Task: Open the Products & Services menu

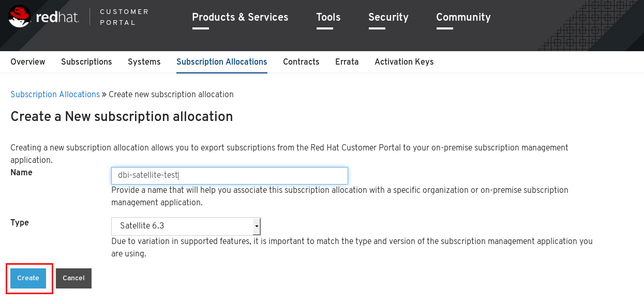Action: coord(240,17)
